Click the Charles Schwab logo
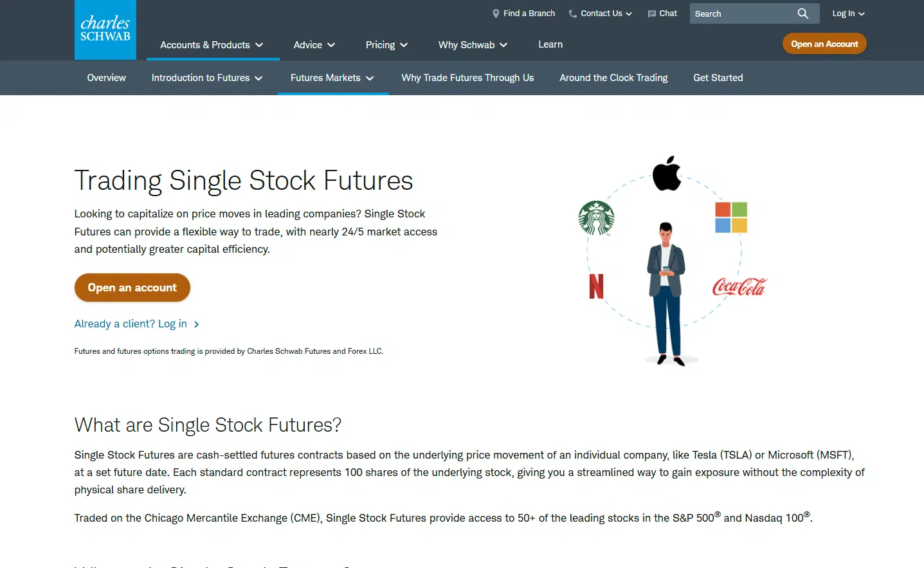 pyautogui.click(x=105, y=30)
